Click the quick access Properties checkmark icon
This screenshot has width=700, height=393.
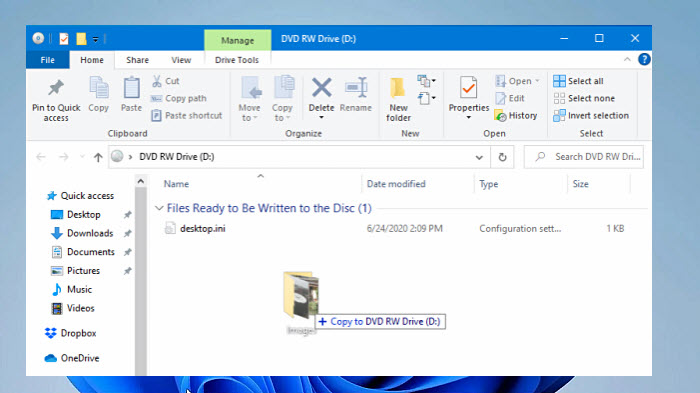tap(64, 39)
